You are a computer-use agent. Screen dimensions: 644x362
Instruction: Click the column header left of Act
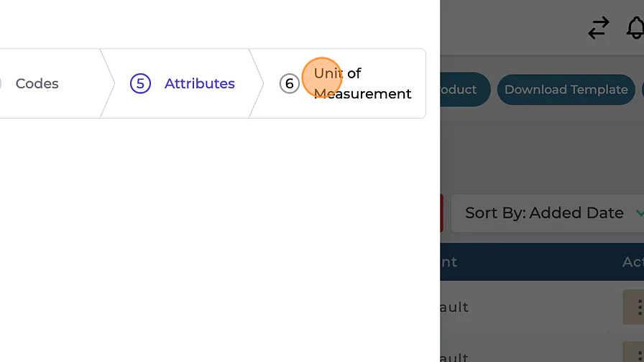point(448,262)
